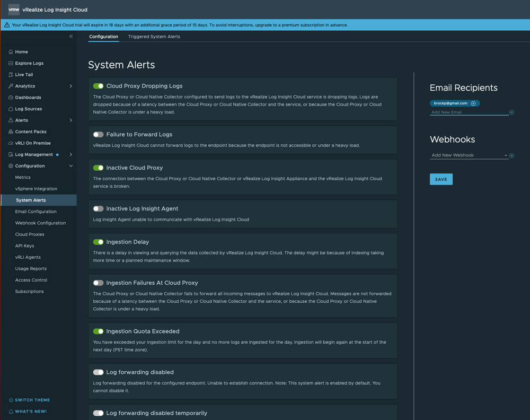Image resolution: width=530 pixels, height=420 pixels.
Task: Click the Content Packs icon
Action: click(11, 132)
